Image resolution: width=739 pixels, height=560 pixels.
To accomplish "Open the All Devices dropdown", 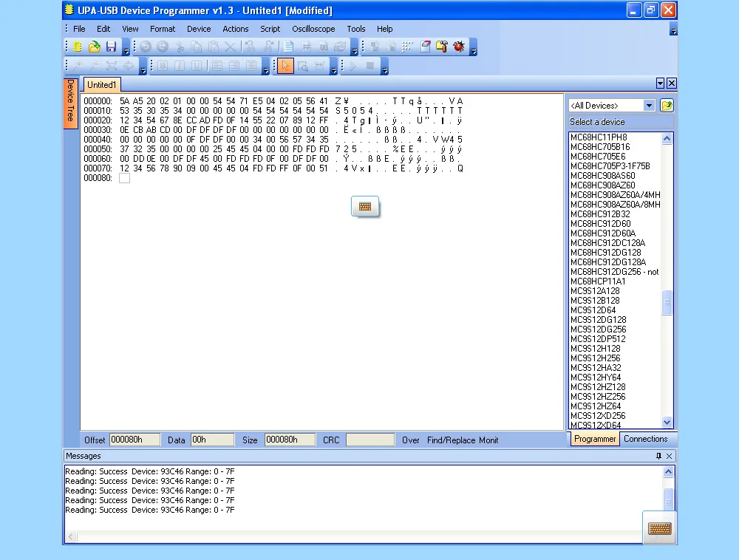I will (649, 106).
